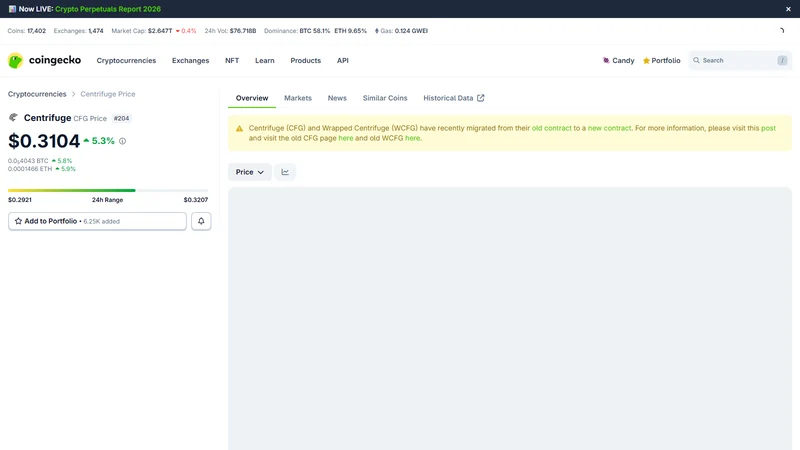Switch to the Overview tab

(x=252, y=98)
